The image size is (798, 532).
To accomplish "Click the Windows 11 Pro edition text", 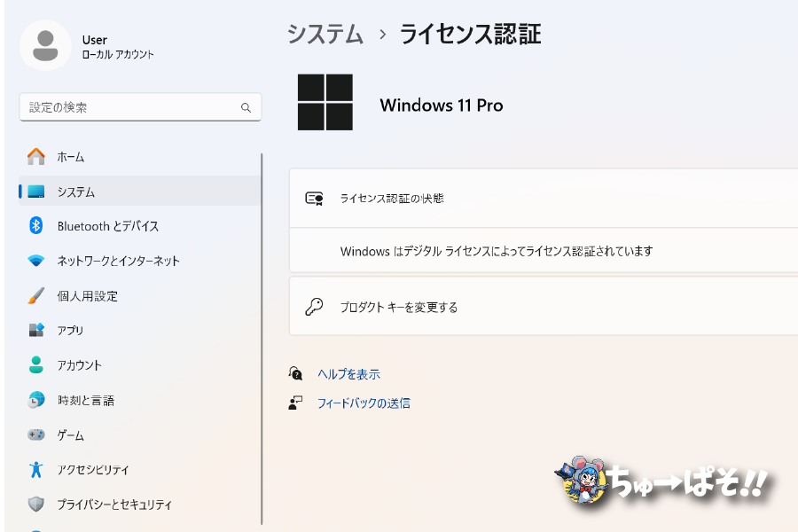I will tap(442, 105).
